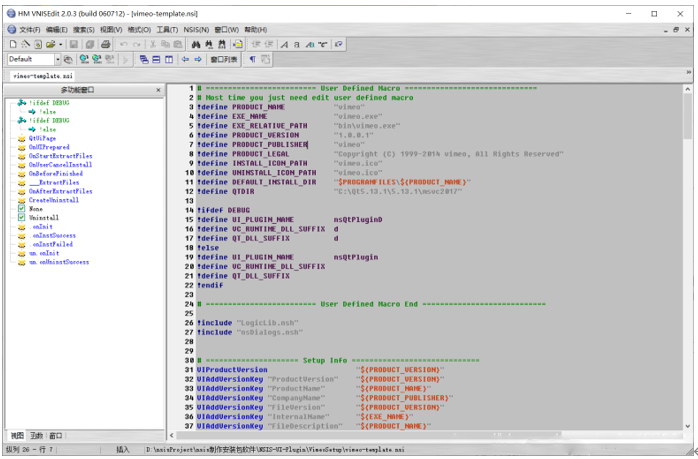Open the 文件(F) menu
Screen dimensions: 698x459
pyautogui.click(x=29, y=29)
